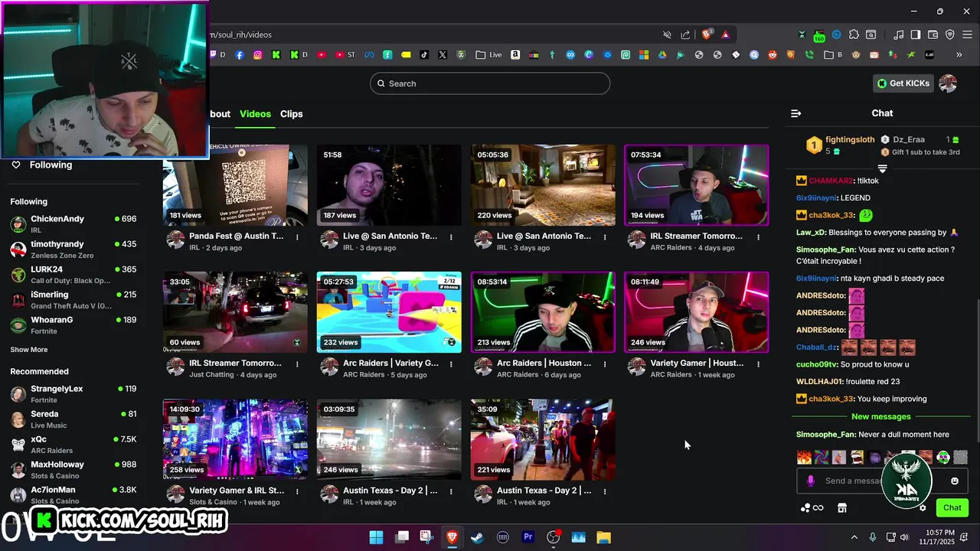Open the Live bookmarks folder
The height and width of the screenshot is (551, 980).
click(488, 55)
